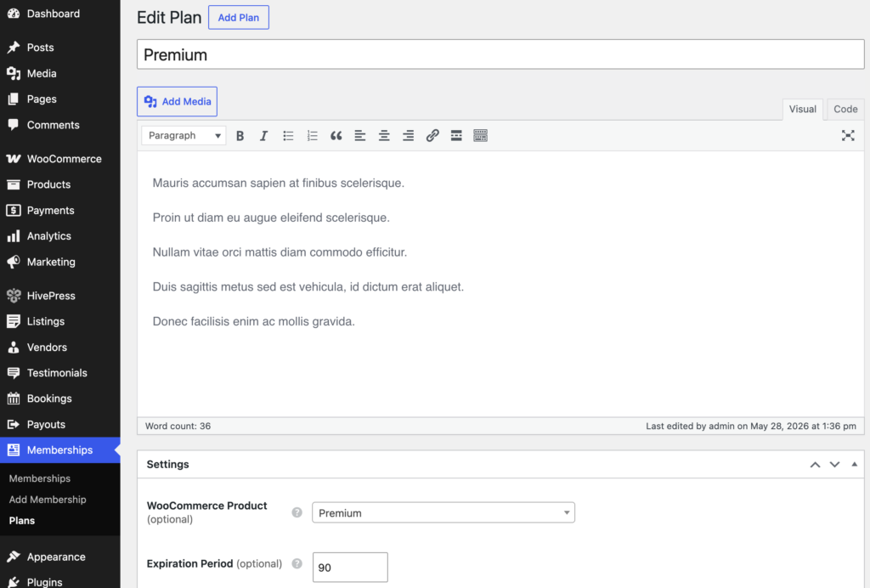Open Payments menu in sidebar
The image size is (870, 588).
click(x=60, y=210)
